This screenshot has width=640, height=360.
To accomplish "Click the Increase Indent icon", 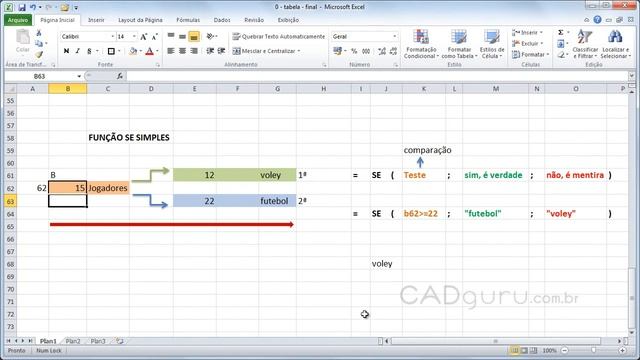I will tap(222, 51).
